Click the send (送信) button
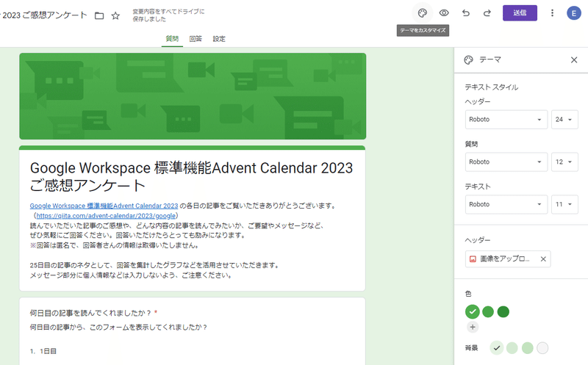588x365 pixels. click(520, 13)
